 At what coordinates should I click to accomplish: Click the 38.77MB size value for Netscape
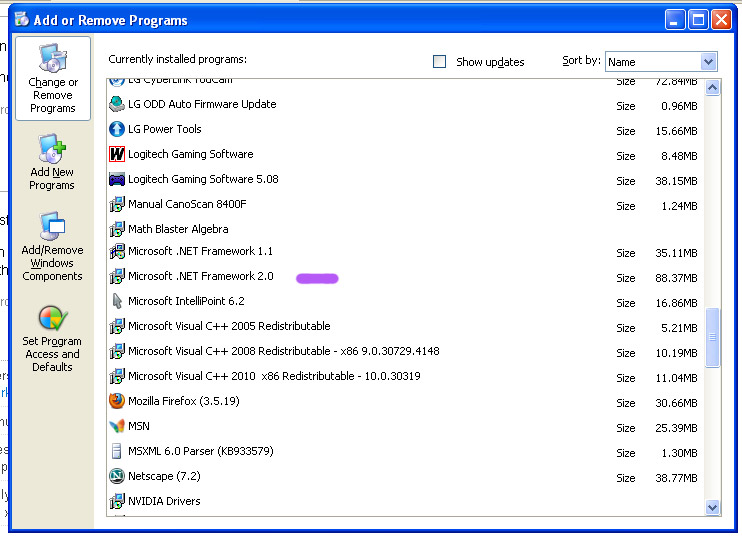point(676,478)
